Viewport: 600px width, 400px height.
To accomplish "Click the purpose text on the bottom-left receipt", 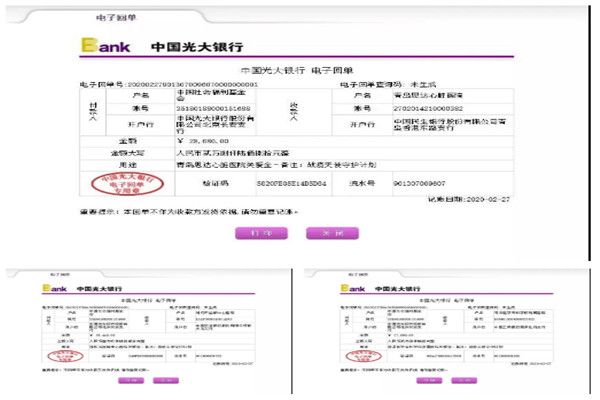I will pos(141,347).
